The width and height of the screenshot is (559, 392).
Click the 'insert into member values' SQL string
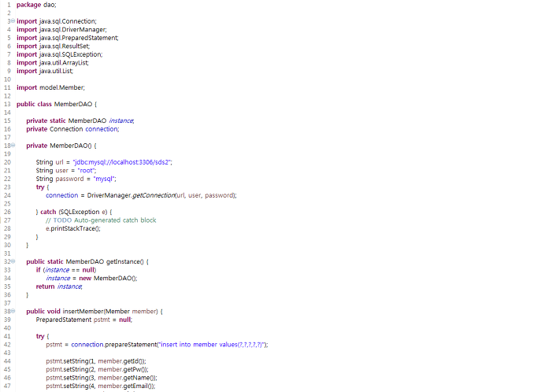[x=212, y=345]
